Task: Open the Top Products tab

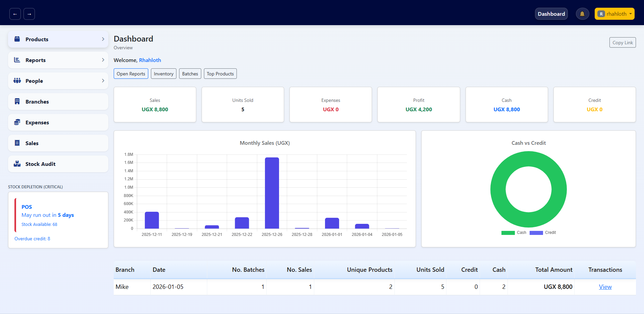Action: coord(220,73)
